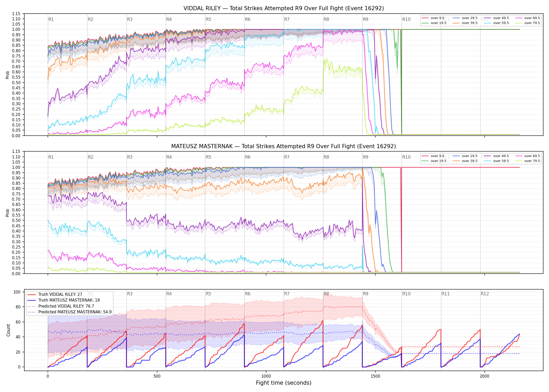Click the R3 round label in Count chart
The width and height of the screenshot is (549, 392).
click(130, 294)
